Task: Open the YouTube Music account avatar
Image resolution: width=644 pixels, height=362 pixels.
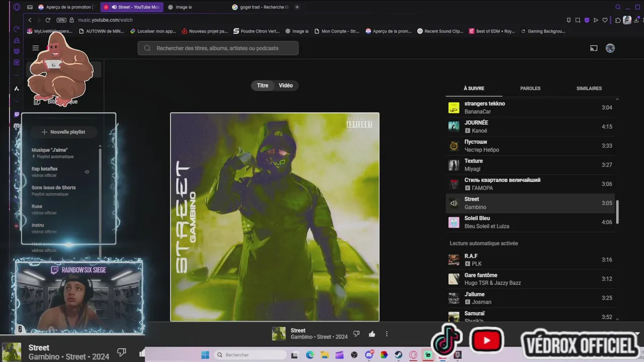Action: [610, 48]
